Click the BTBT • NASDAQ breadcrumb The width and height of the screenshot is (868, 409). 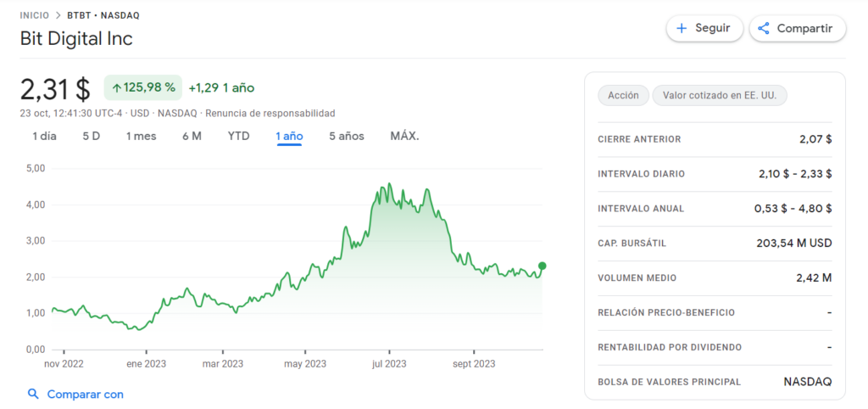coord(103,15)
